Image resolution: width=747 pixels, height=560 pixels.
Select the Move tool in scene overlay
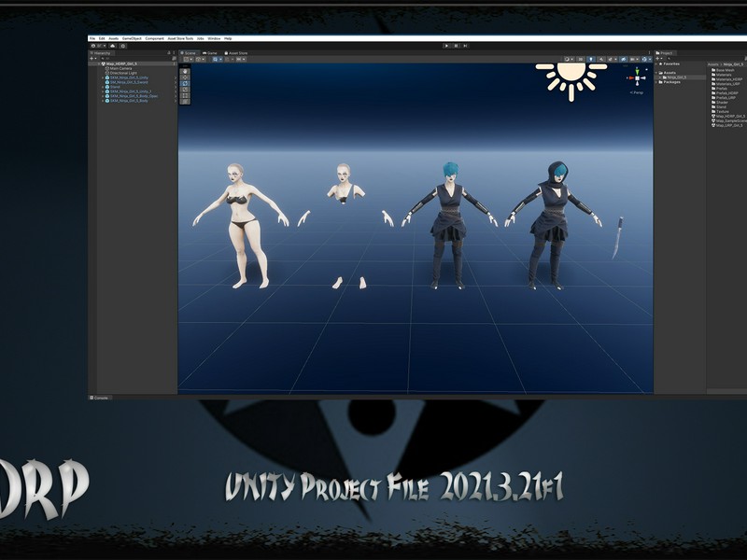(185, 77)
